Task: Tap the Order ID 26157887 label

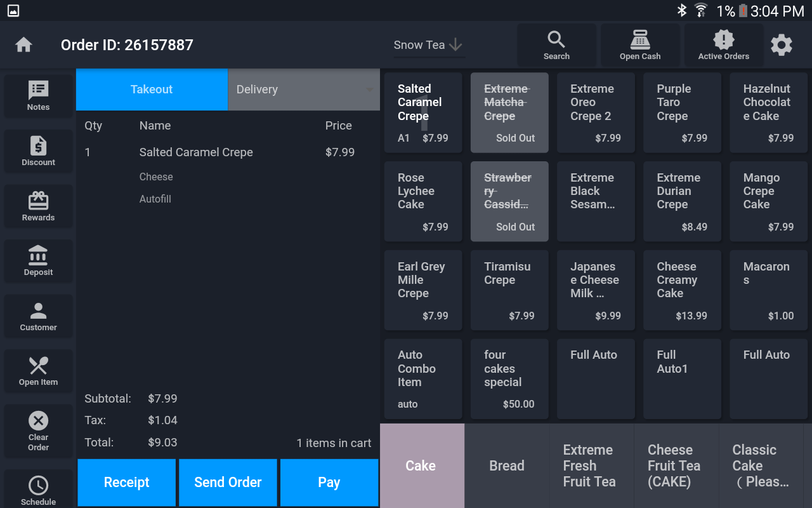Action: coord(127,45)
